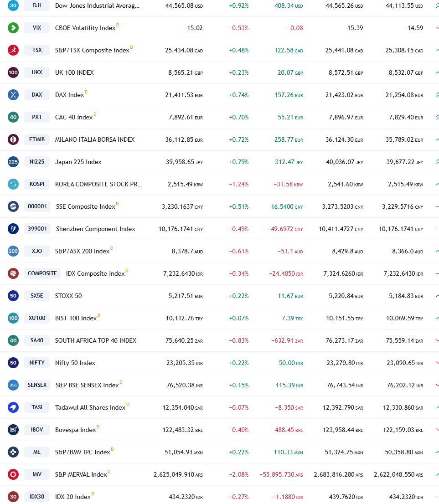Open the 399001 ticker symbol
The width and height of the screenshot is (439, 504).
click(37, 229)
